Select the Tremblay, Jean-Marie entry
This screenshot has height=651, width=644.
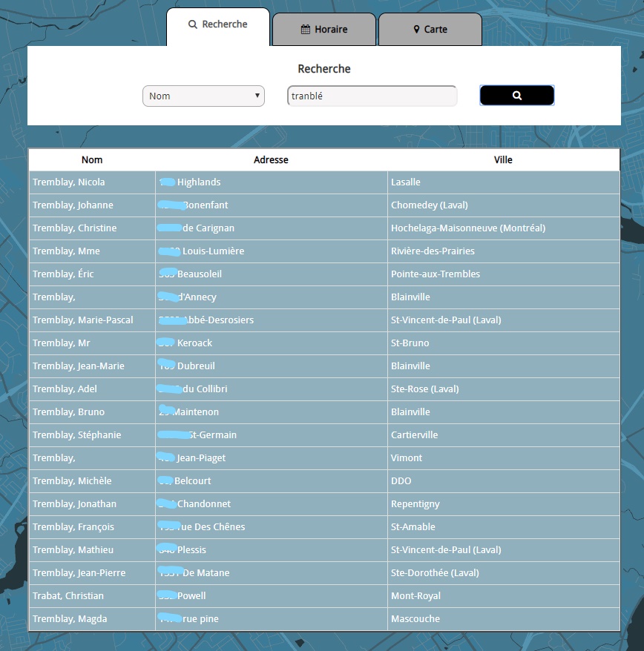click(x=79, y=366)
